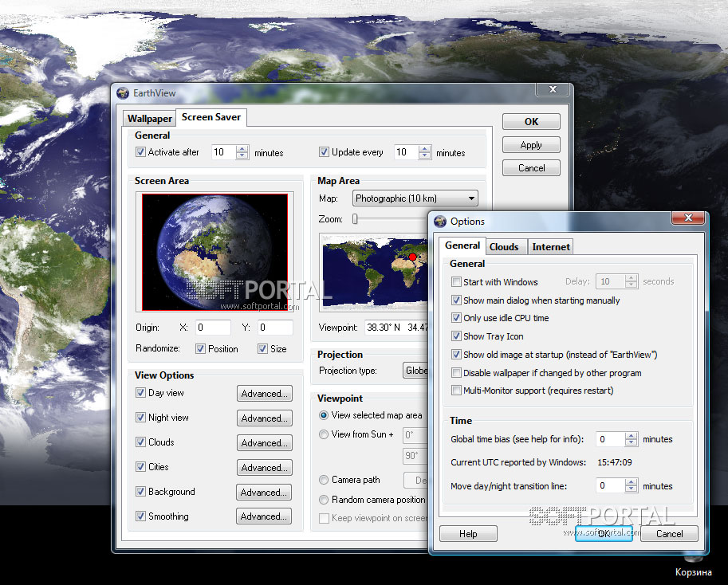728x585 pixels.
Task: Toggle the Cities checkbox
Action: coord(140,466)
